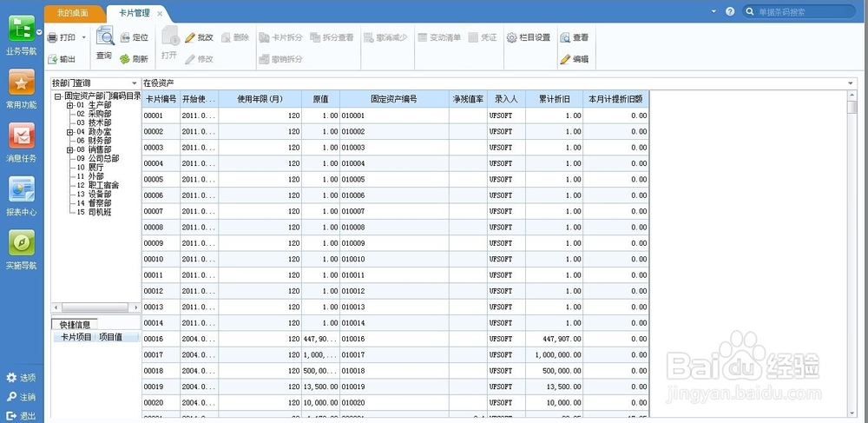Sort by 卡片编号 column header
Viewport: 868px width, 423px height.
[161, 99]
